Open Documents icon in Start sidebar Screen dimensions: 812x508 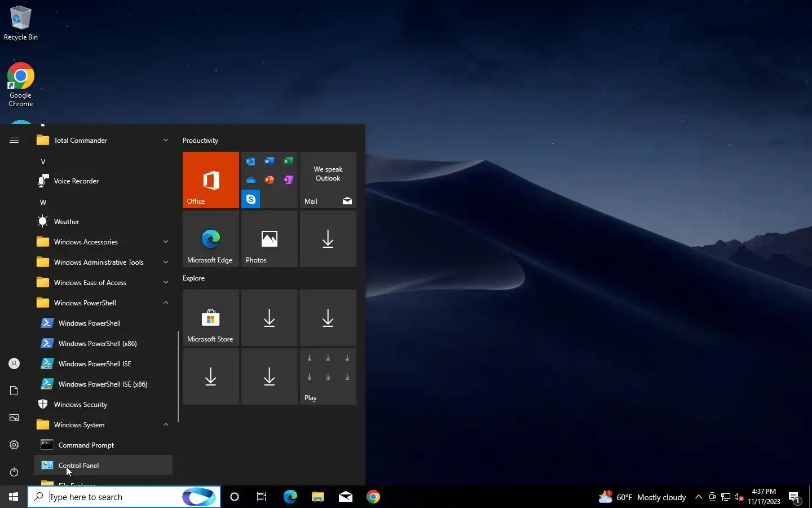tap(14, 391)
